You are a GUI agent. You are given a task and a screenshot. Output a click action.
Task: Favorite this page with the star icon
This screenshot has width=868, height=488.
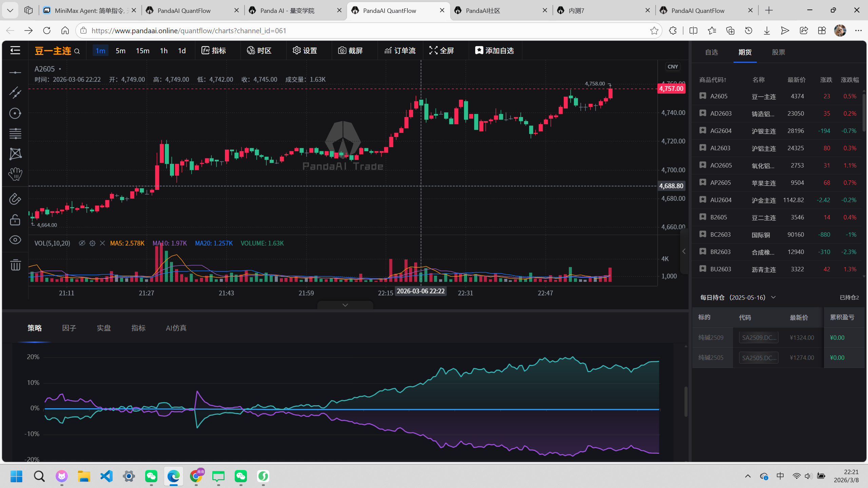point(654,31)
